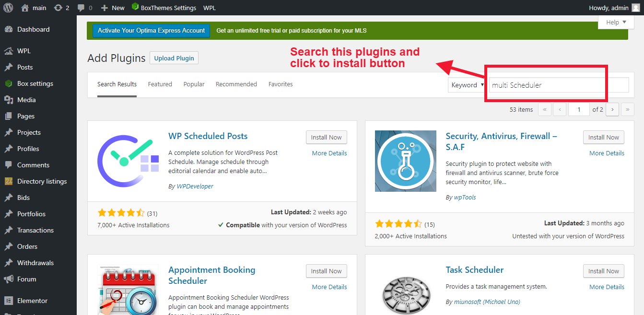Switch to the Favorites tab
This screenshot has height=315, width=644.
pos(281,84)
